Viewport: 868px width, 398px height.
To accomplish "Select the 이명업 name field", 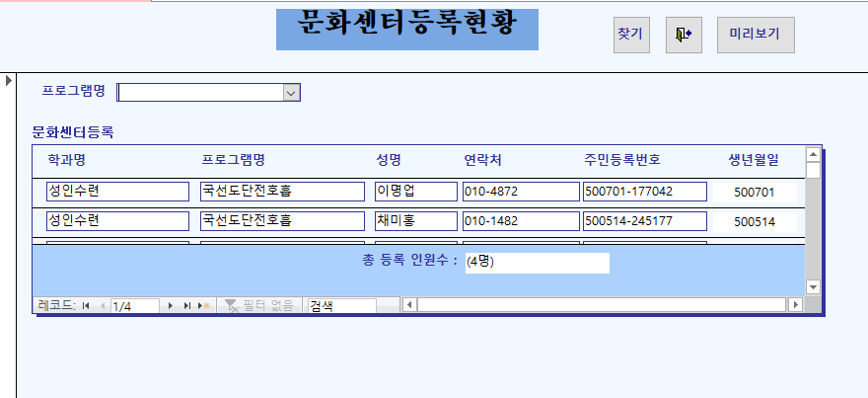I will [x=415, y=191].
